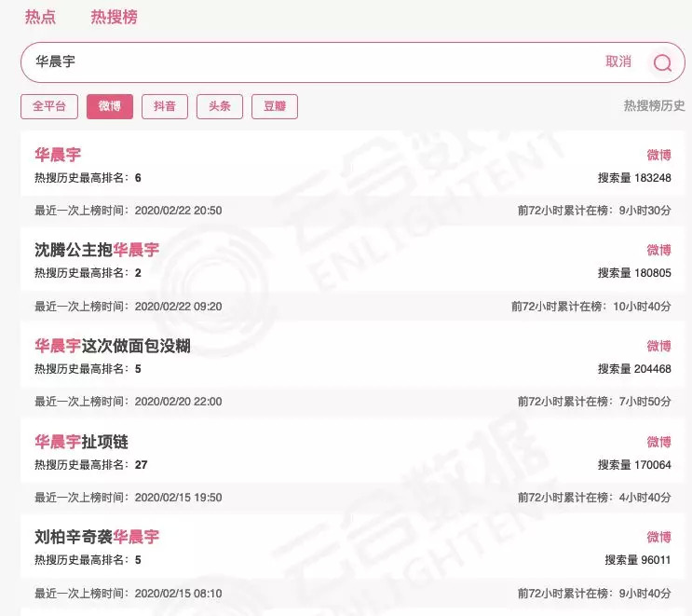The image size is (692, 616).
Task: Click the 微博 label on the first result
Action: pos(658,155)
